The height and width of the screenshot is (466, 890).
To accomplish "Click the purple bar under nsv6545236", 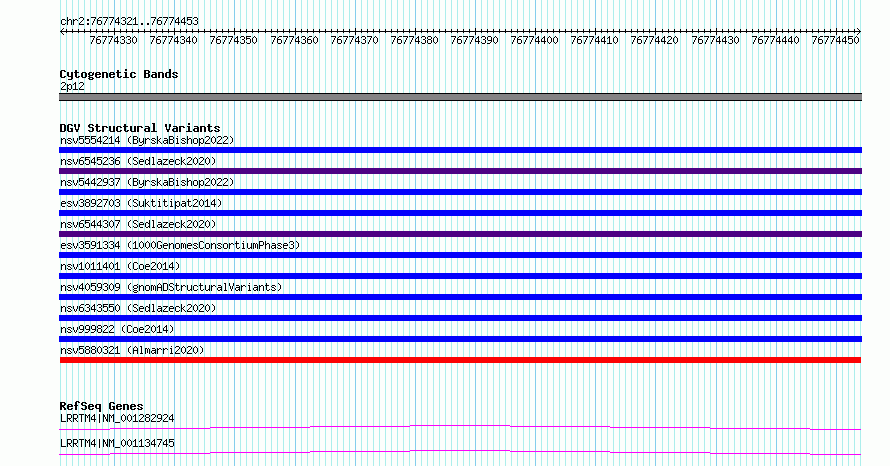I will (460, 171).
